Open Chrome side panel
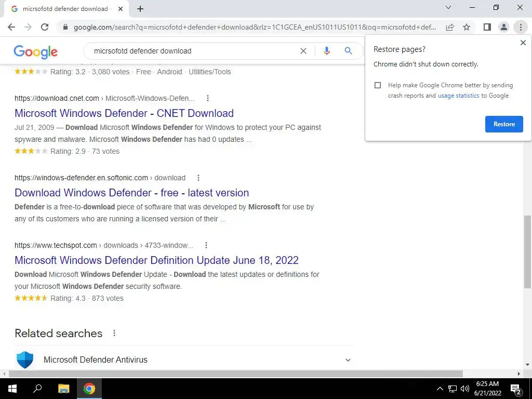Screen dimensions: 532x399 487,27
